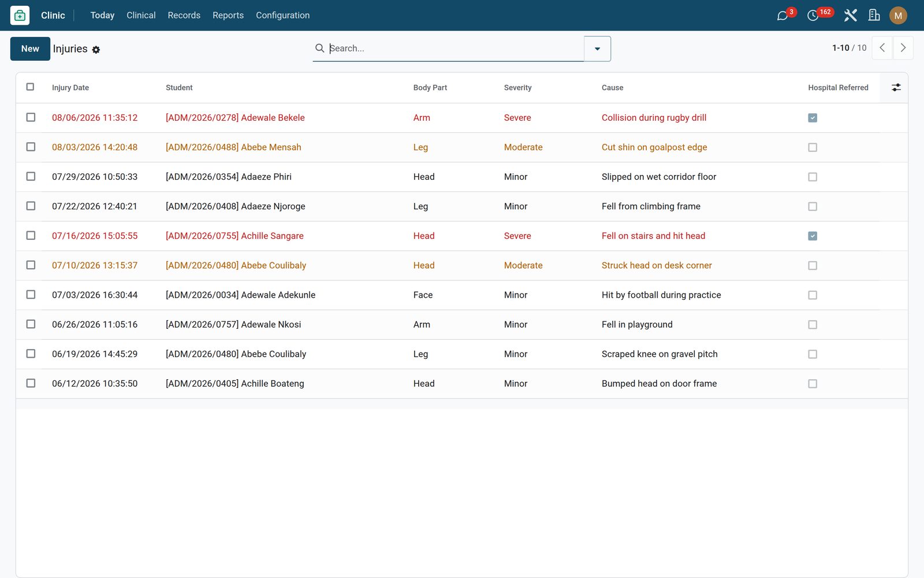
Task: Open the company switcher building icon
Action: point(874,16)
